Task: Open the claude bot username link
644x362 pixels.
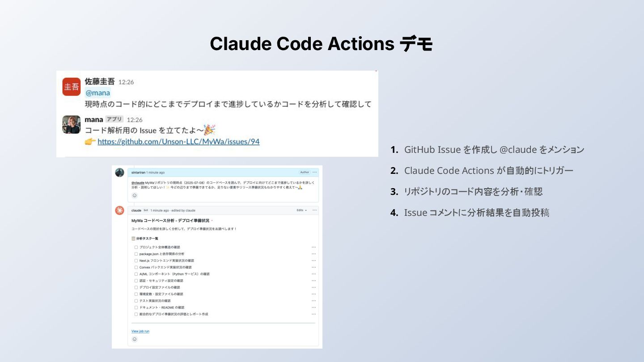Action: pos(136,210)
